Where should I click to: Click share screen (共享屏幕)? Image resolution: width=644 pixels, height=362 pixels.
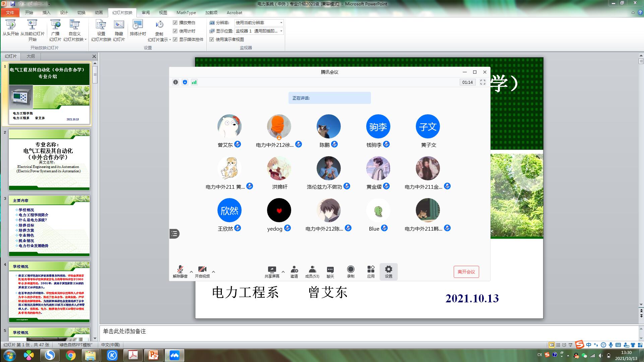click(272, 272)
